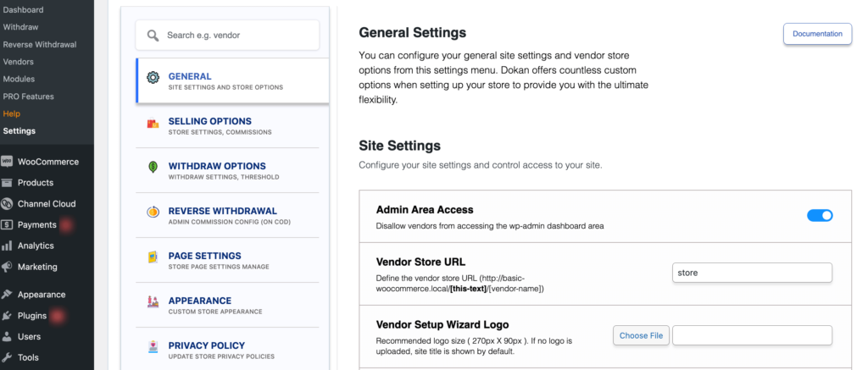868x370 pixels.
Task: Open the Reverse Withdrawal sidebar menu item
Action: (40, 44)
